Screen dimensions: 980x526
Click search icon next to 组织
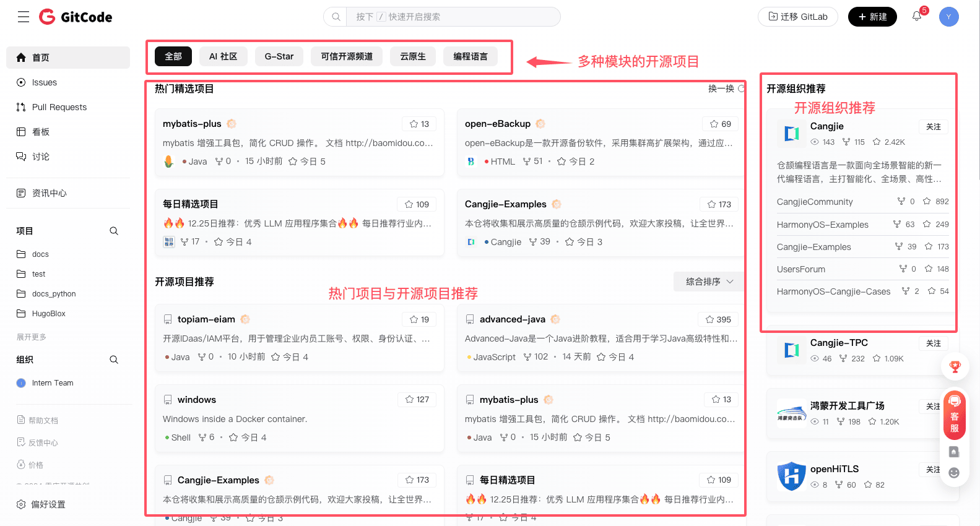(114, 360)
